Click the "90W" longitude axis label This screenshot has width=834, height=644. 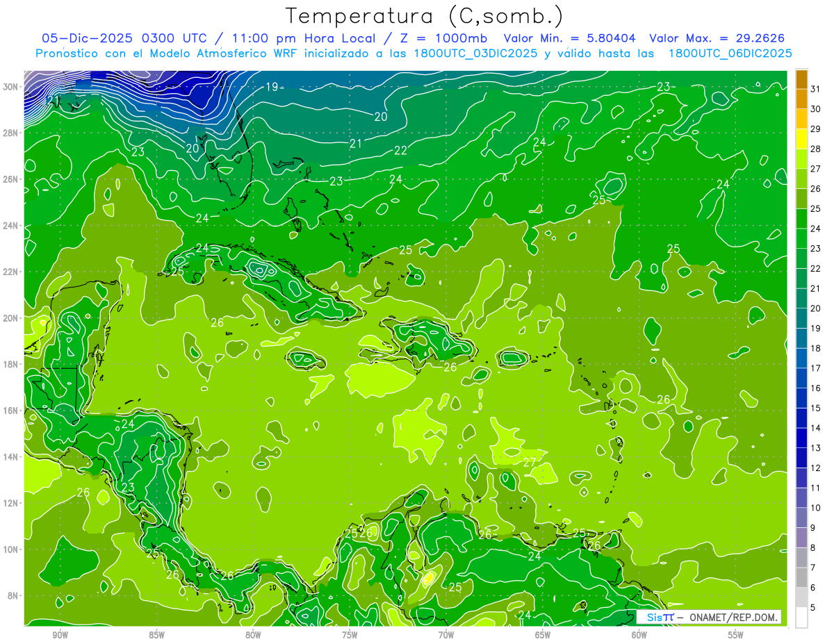coord(60,635)
